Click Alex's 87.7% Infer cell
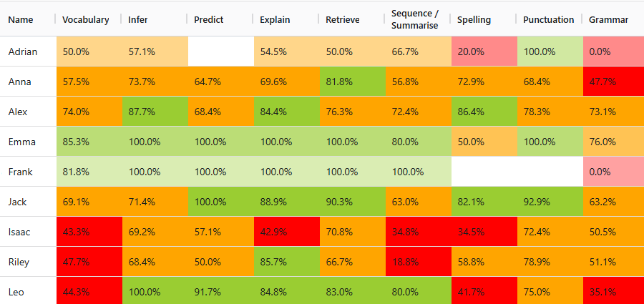 (155, 112)
